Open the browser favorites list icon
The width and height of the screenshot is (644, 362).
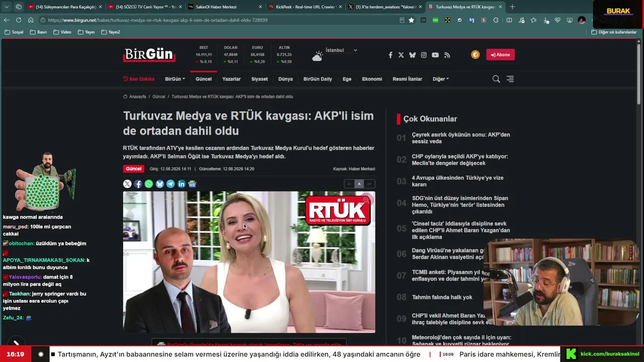pos(533,20)
